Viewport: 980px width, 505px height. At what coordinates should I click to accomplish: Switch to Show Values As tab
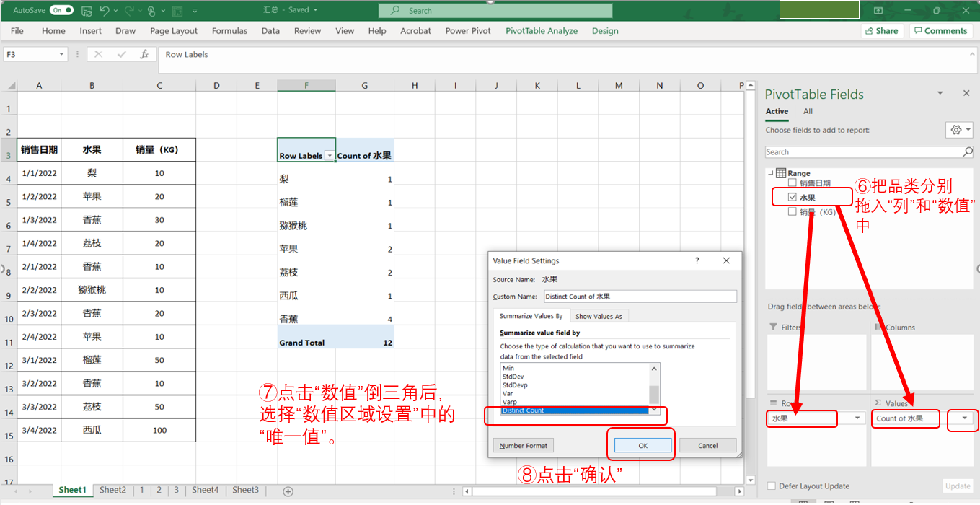[x=599, y=316]
